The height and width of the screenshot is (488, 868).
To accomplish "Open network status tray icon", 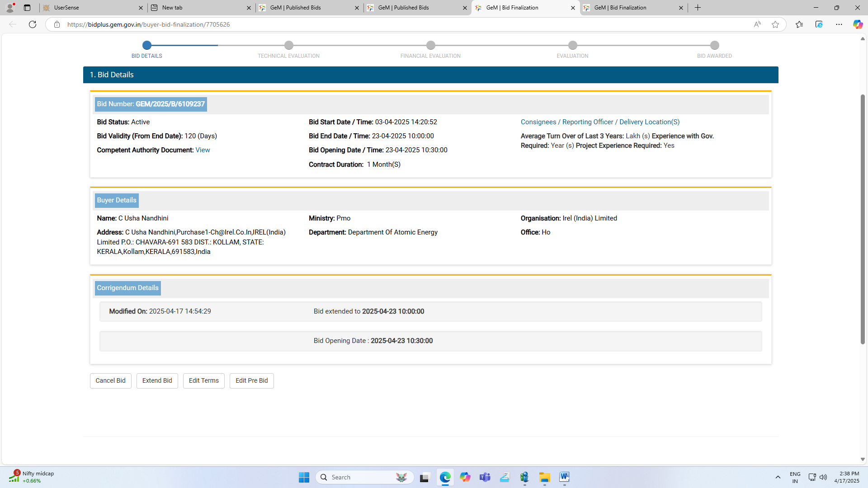I will (812, 477).
